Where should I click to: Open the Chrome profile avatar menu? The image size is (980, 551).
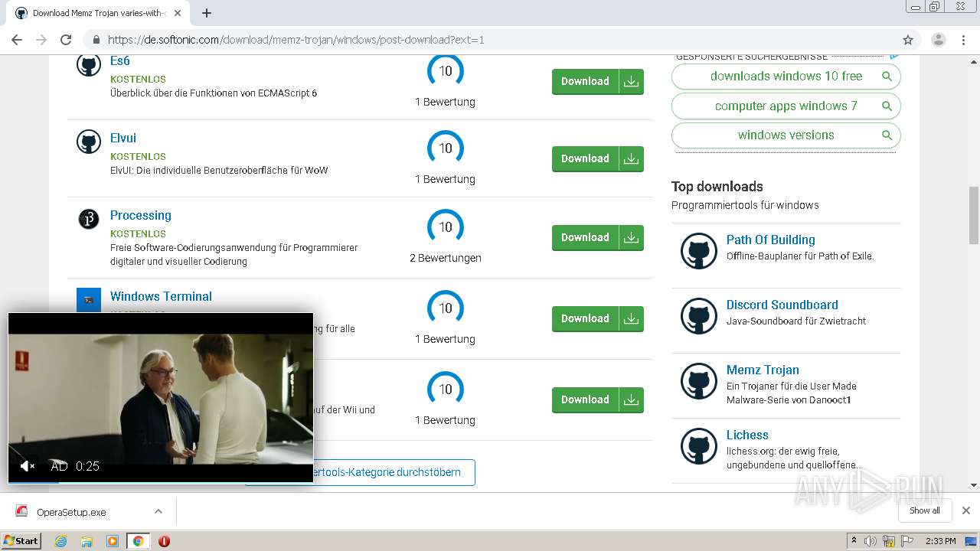[939, 40]
